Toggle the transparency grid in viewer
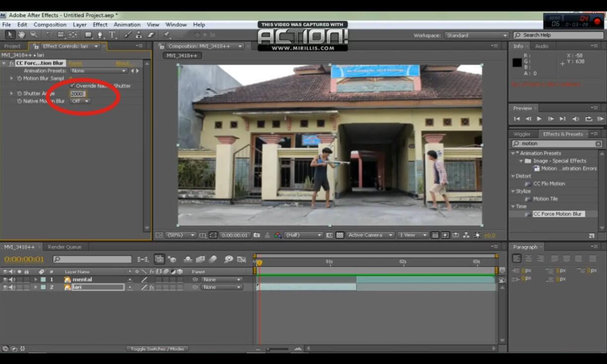 tap(339, 235)
